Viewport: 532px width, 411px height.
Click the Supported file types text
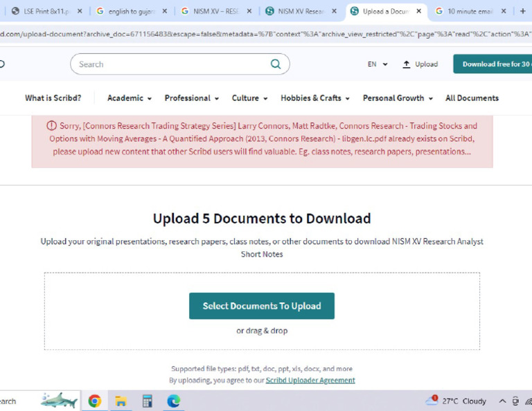(x=262, y=369)
